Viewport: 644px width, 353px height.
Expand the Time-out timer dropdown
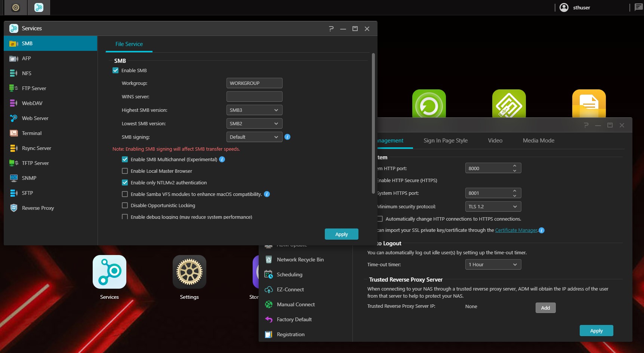click(493, 264)
